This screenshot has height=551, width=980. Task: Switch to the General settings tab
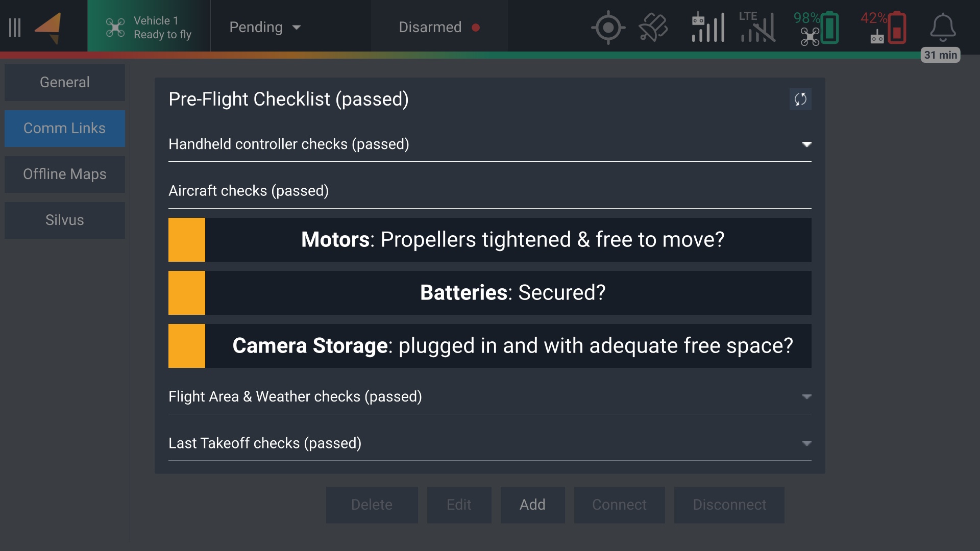[65, 82]
